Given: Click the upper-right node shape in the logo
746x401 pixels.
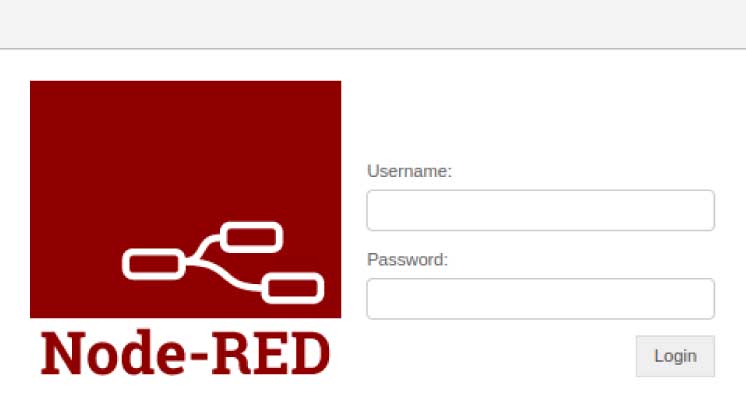Looking at the screenshot, I should pyautogui.click(x=251, y=237).
